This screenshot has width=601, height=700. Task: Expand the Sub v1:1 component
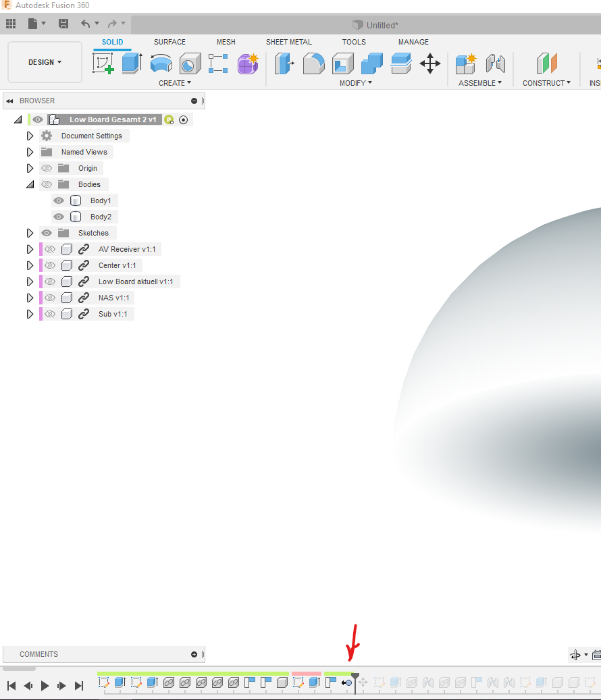pos(30,314)
